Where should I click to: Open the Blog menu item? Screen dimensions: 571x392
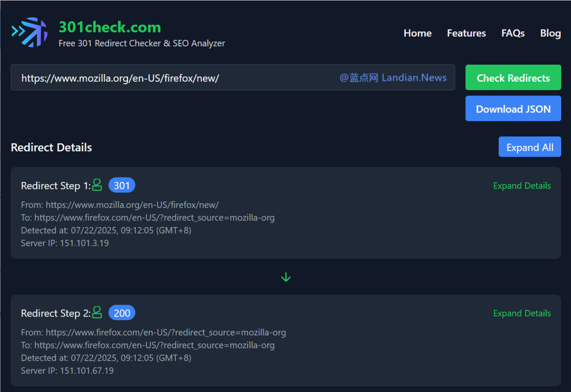tap(550, 33)
